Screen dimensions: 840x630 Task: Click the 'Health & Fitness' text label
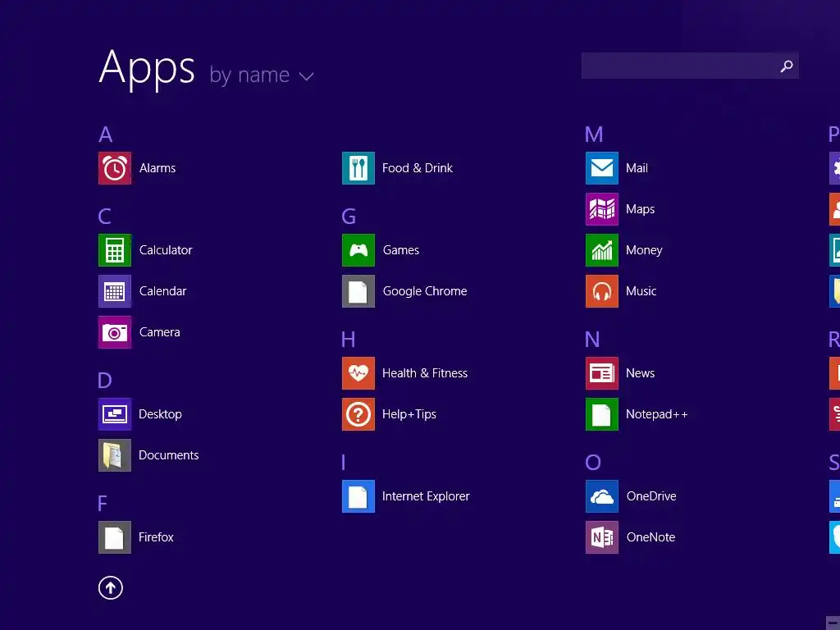[x=425, y=373]
